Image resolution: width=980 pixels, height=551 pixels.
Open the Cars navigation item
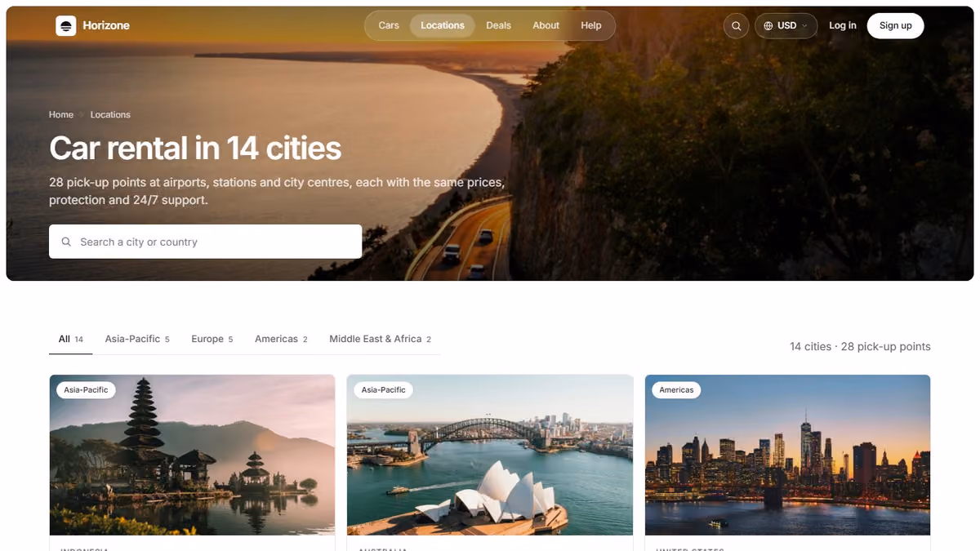coord(389,25)
